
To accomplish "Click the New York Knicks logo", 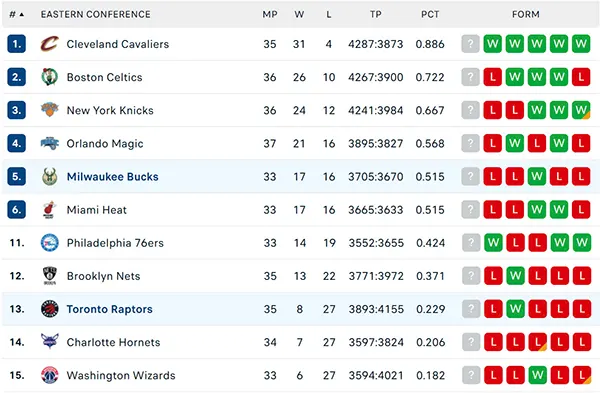I will point(49,110).
